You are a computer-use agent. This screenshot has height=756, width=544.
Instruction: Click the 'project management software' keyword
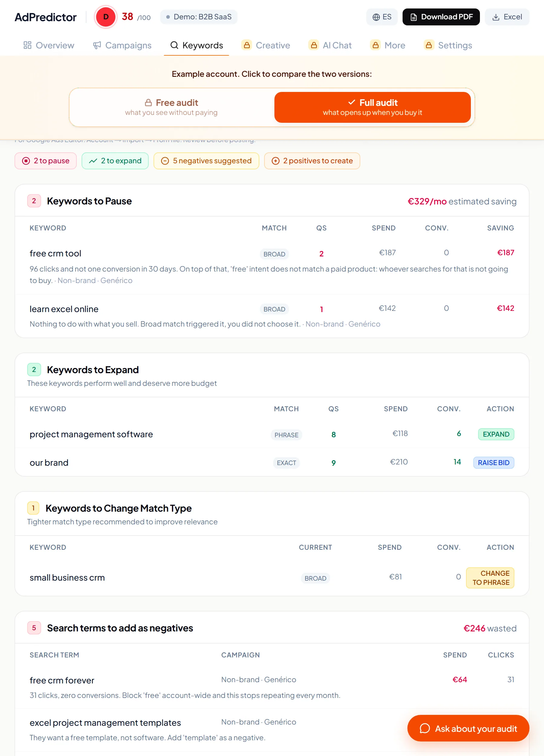[x=91, y=434]
